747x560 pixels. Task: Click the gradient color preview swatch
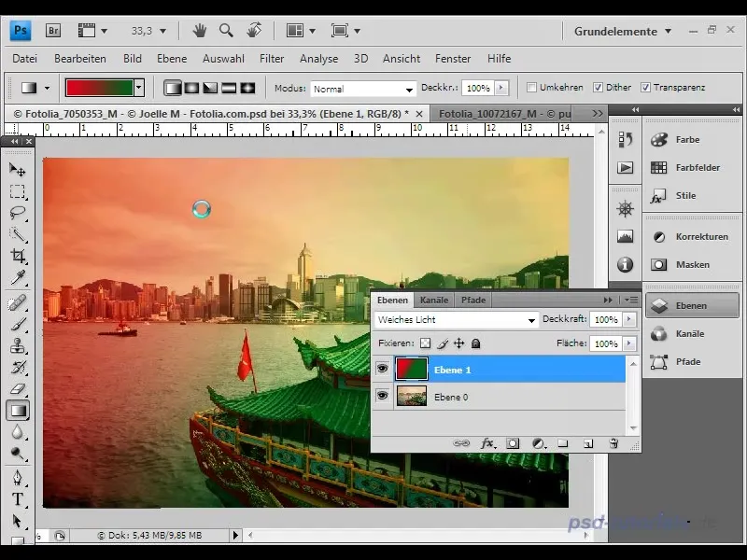[x=100, y=88]
